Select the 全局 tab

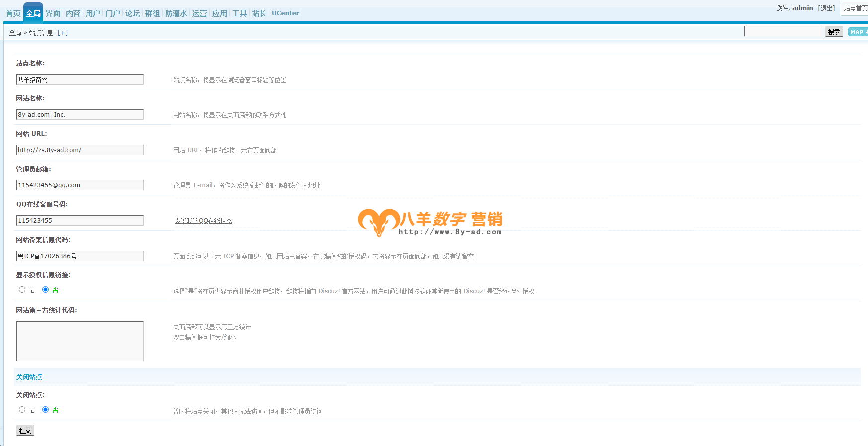pos(33,13)
